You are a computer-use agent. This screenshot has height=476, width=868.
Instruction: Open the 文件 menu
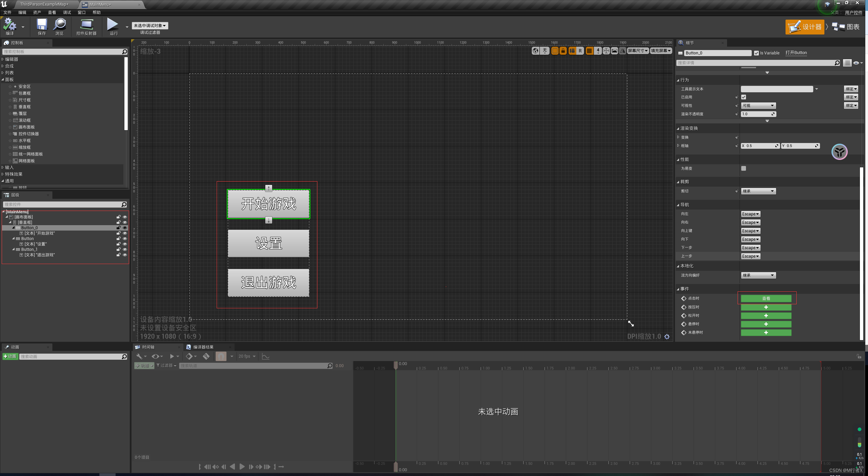tap(7, 13)
